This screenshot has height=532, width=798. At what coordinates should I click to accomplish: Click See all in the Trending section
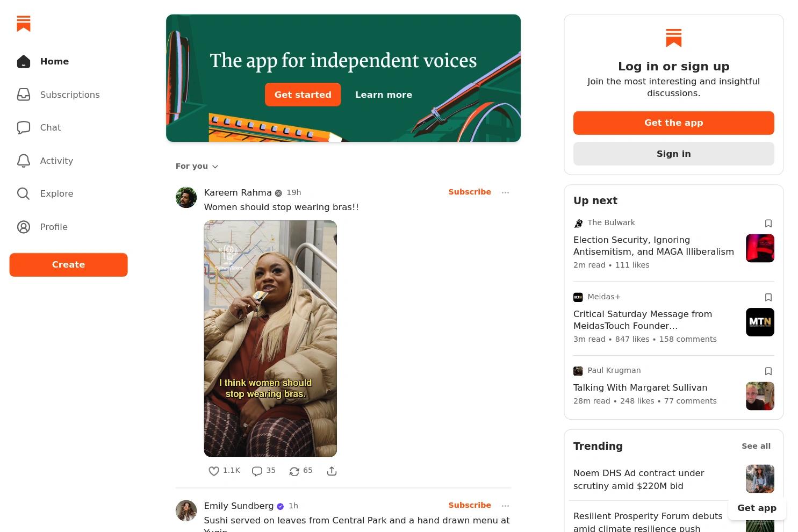(756, 446)
